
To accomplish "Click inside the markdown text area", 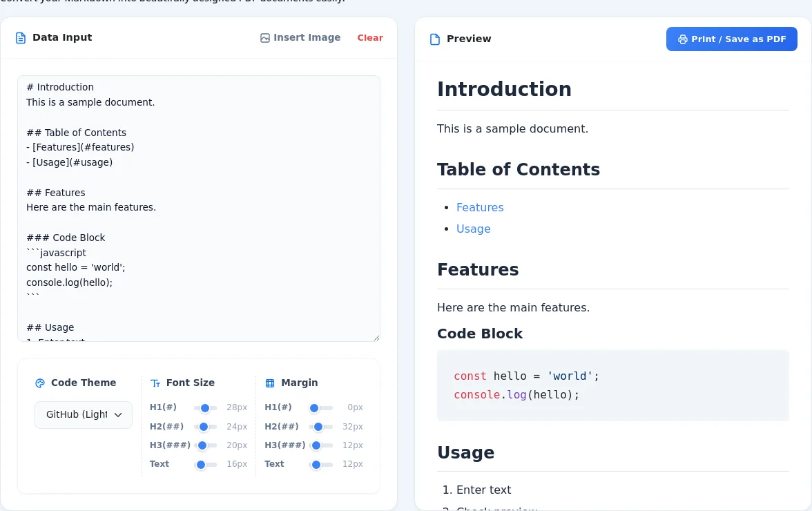I will (199, 209).
